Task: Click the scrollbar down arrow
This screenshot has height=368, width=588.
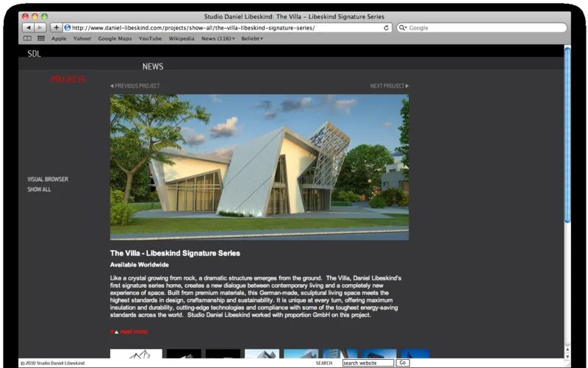Action: coord(567,356)
